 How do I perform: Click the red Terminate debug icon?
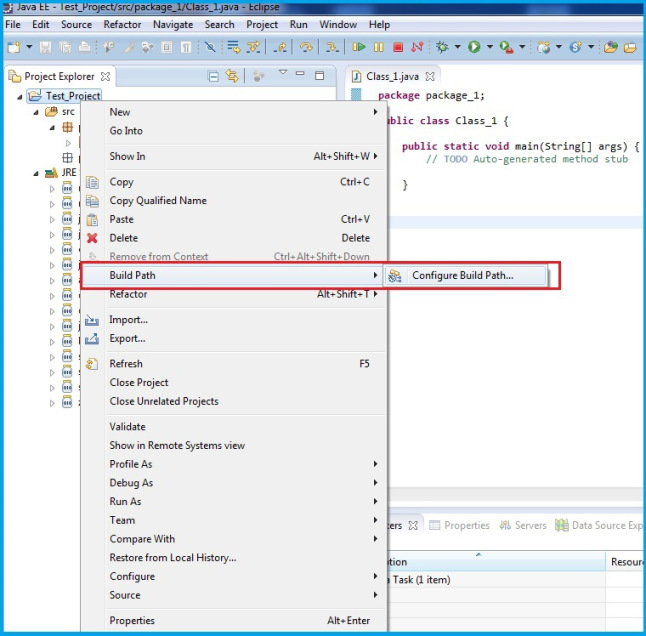pos(398,47)
